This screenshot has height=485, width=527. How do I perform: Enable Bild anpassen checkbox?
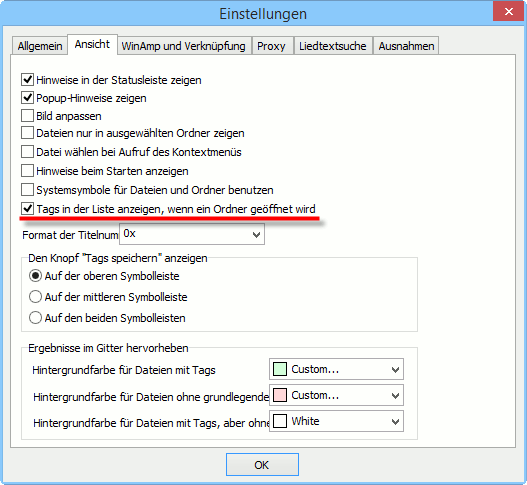(27, 116)
